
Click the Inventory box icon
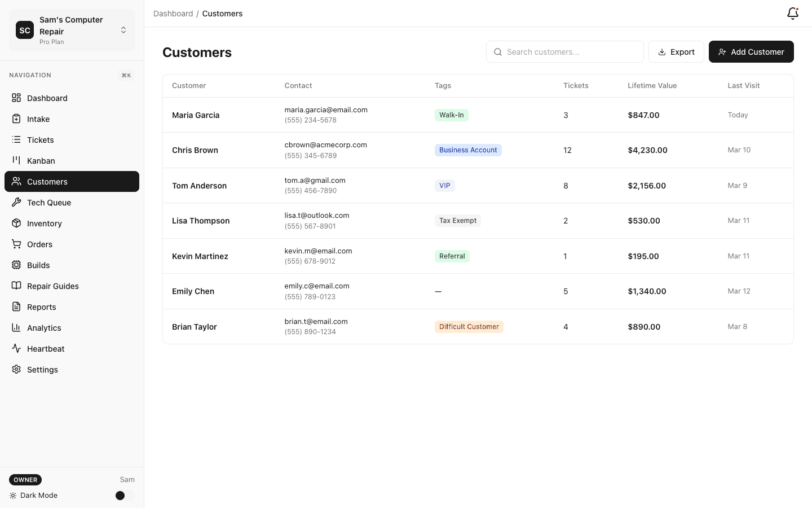(x=17, y=223)
